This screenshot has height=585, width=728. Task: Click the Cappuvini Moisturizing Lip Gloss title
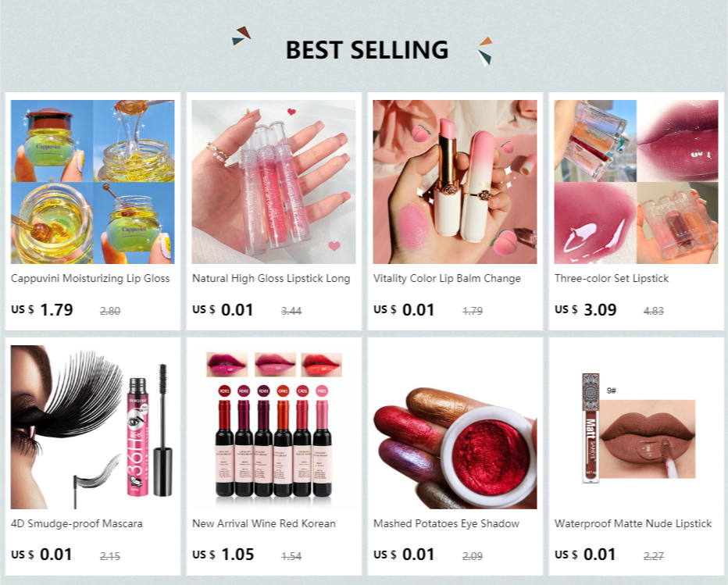[x=91, y=279]
